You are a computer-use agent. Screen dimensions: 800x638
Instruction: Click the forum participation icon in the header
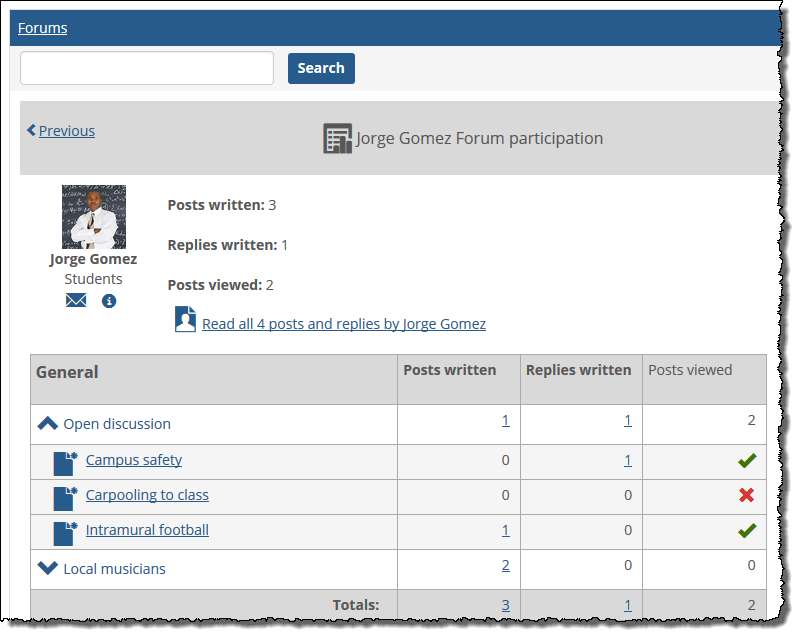337,138
